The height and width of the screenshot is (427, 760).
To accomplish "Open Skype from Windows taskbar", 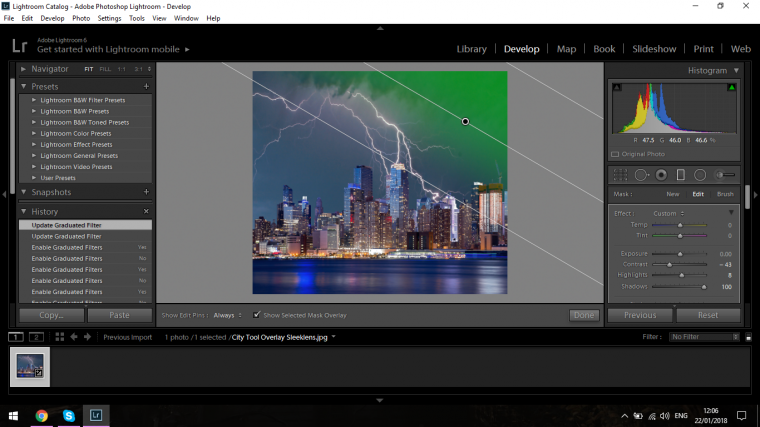I will point(69,415).
